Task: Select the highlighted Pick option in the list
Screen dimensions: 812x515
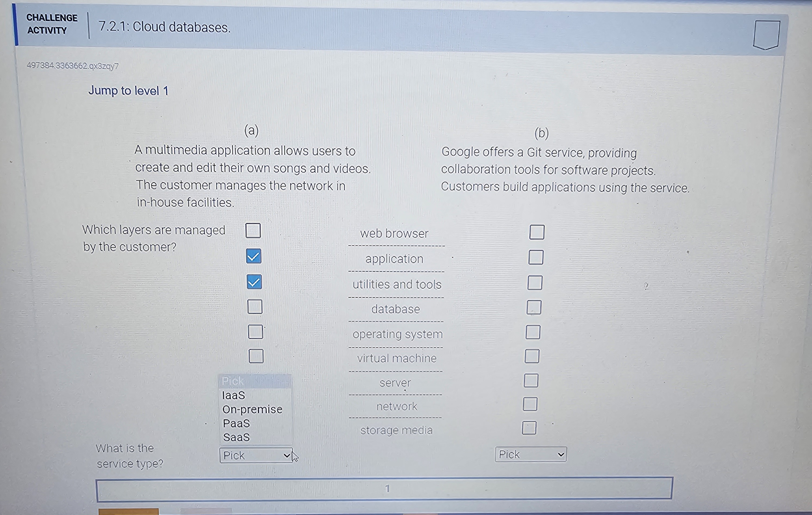Action: point(255,381)
